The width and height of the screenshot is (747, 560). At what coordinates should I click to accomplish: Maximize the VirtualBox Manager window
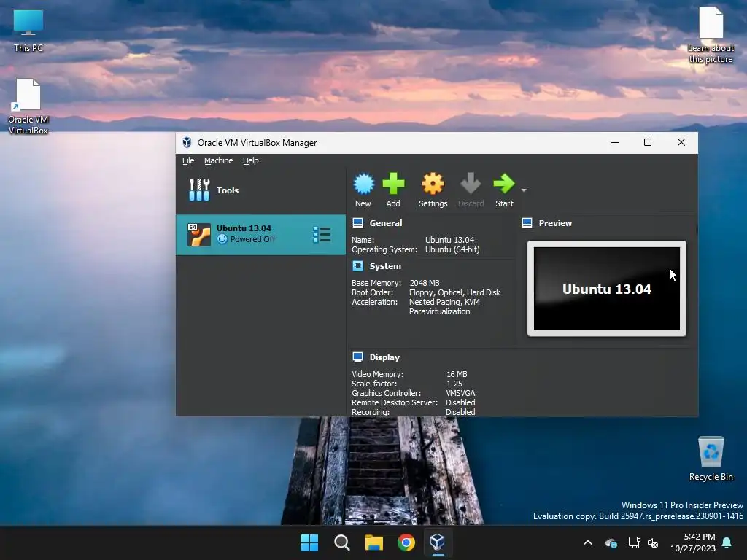[648, 142]
